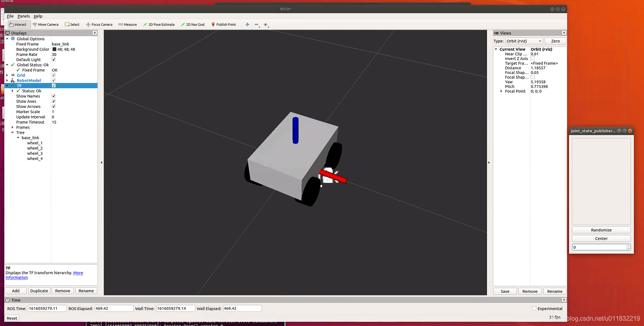This screenshot has height=326, width=644.
Task: Click the Remove button in Displays
Action: click(x=62, y=291)
